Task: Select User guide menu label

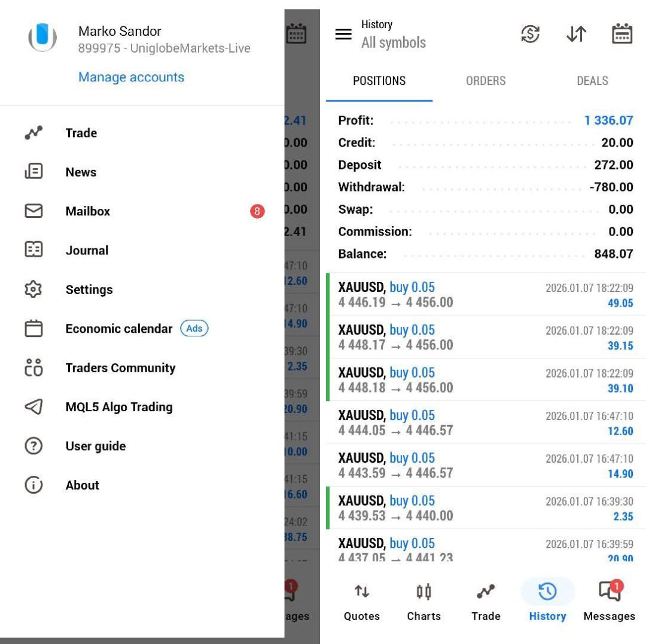Action: tap(96, 446)
